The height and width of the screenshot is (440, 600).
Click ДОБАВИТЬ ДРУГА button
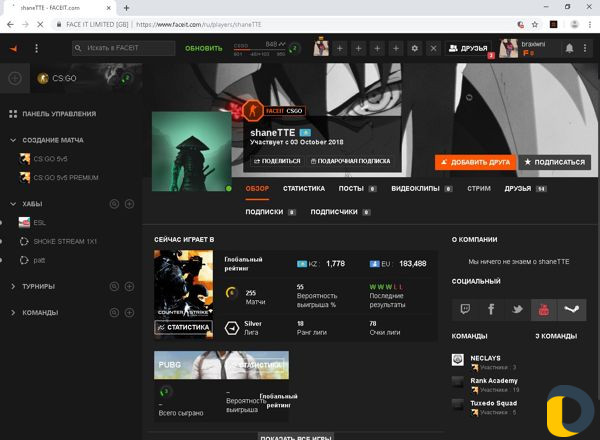[476, 162]
